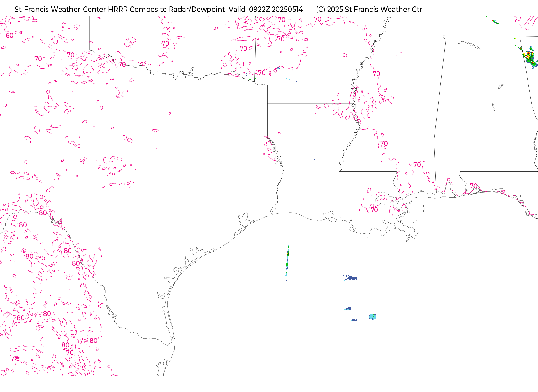The width and height of the screenshot is (538, 392).
Task: Click the "60" dewpoint contour label
Action: [x=10, y=36]
